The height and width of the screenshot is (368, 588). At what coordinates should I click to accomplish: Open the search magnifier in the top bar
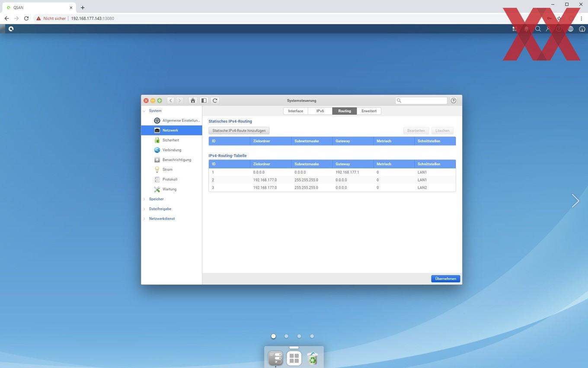pos(538,29)
